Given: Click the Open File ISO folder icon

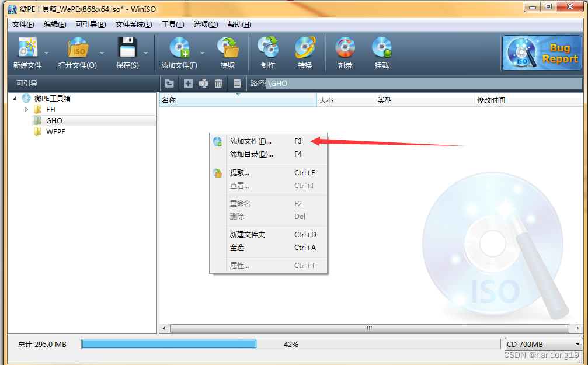Looking at the screenshot, I should 78,48.
